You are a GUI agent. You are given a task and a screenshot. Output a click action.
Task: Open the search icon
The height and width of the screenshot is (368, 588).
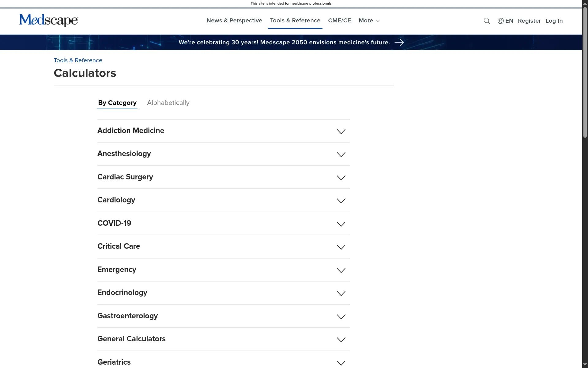(x=487, y=21)
